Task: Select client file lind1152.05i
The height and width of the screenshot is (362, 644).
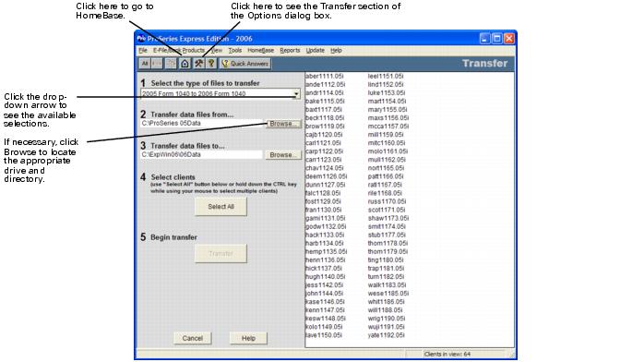Action: 386,84
